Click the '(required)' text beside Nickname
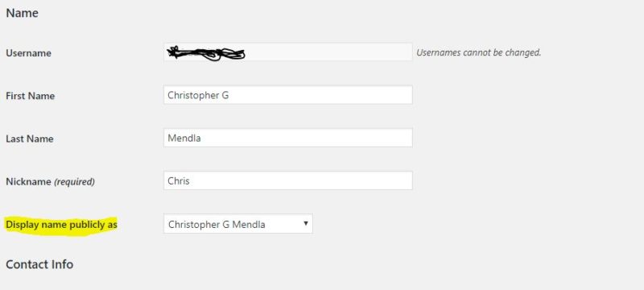The image size is (644, 290). click(74, 181)
